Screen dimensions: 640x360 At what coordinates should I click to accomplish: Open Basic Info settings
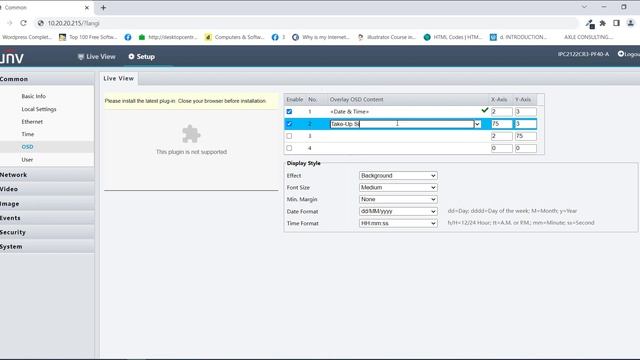pos(33,96)
